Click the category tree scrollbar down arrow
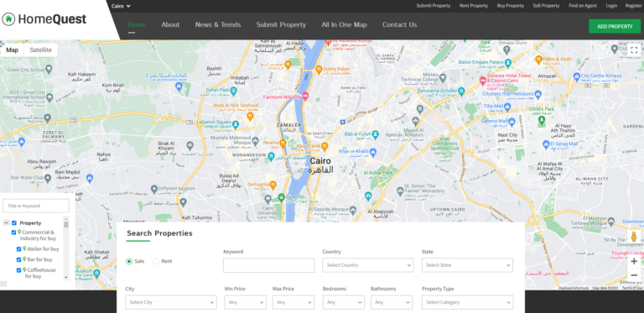 pos(66,278)
